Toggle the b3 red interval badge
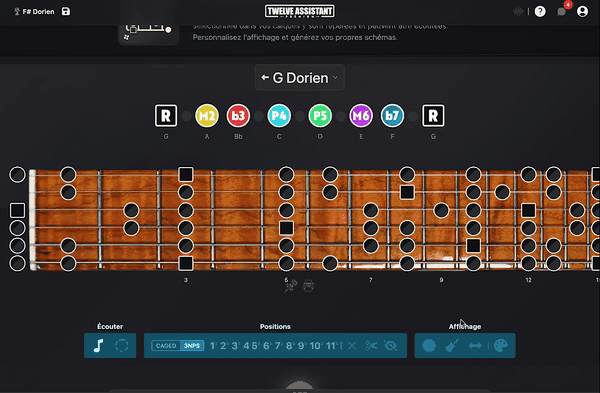This screenshot has height=393, width=600. coord(238,115)
